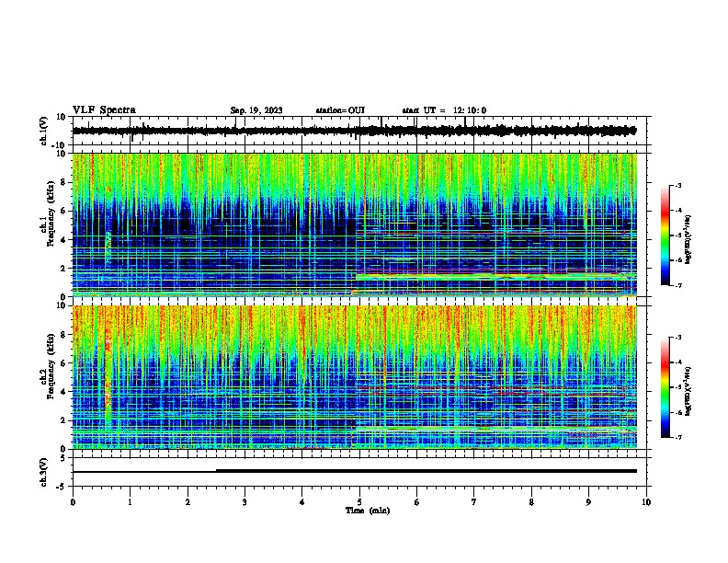
Task: Click the date text "Sep. 19, 2023"
Action: pos(256,110)
